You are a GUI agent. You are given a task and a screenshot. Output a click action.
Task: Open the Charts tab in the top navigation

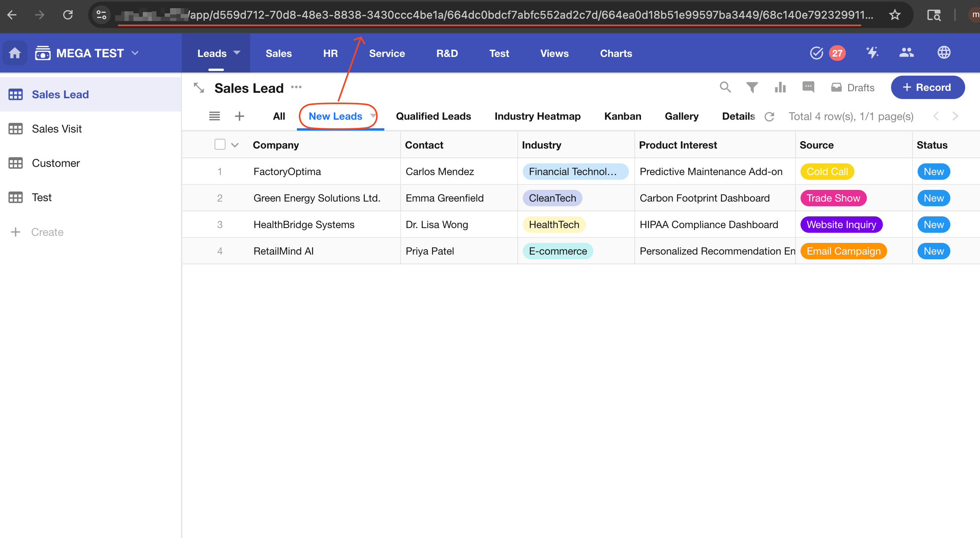(x=616, y=53)
